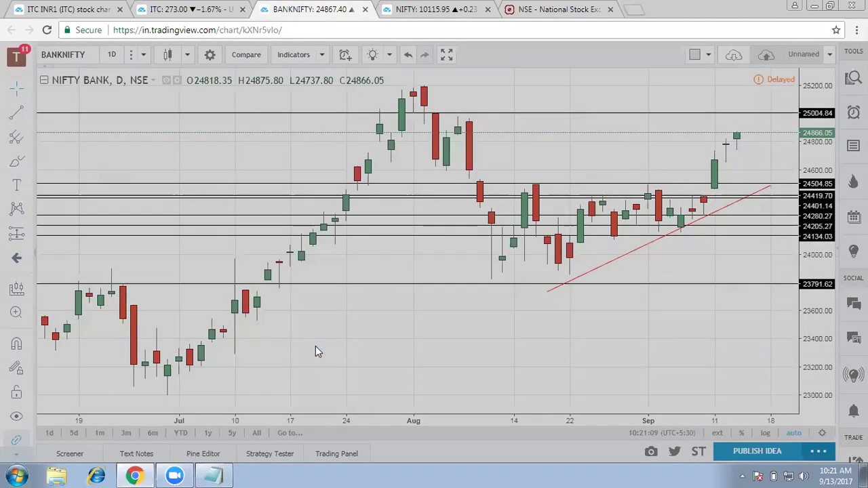Save chart layout cloud upload icon
This screenshot has height=488, width=868.
(766, 55)
